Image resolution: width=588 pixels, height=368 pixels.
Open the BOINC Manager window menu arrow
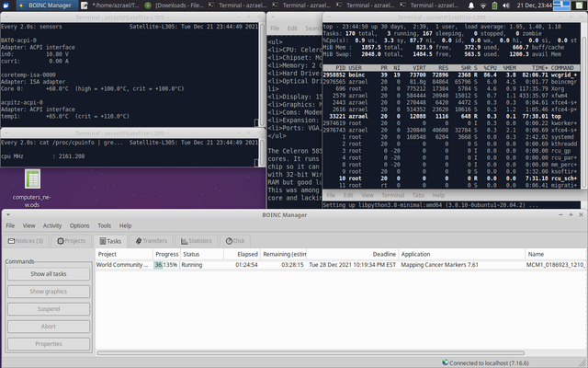pyautogui.click(x=8, y=214)
